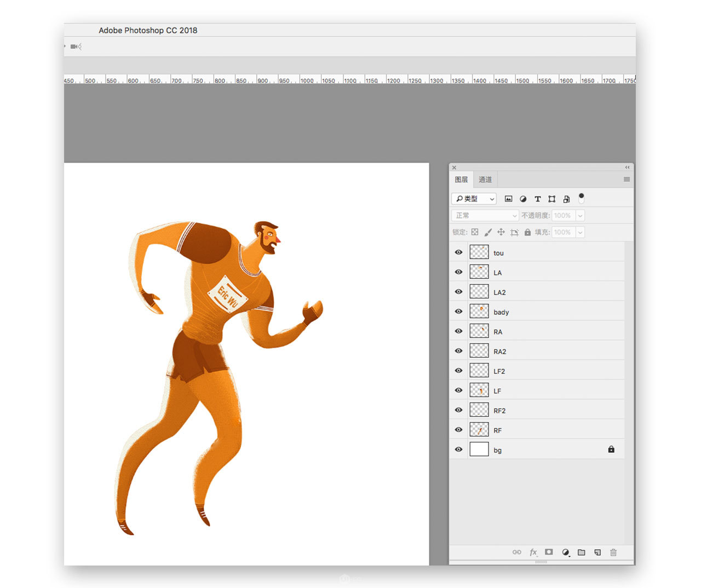
Task: Select the tou layer thumbnail
Action: 479,252
